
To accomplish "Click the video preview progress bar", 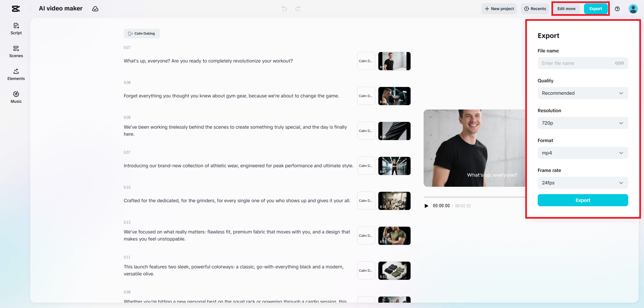I will (x=474, y=197).
